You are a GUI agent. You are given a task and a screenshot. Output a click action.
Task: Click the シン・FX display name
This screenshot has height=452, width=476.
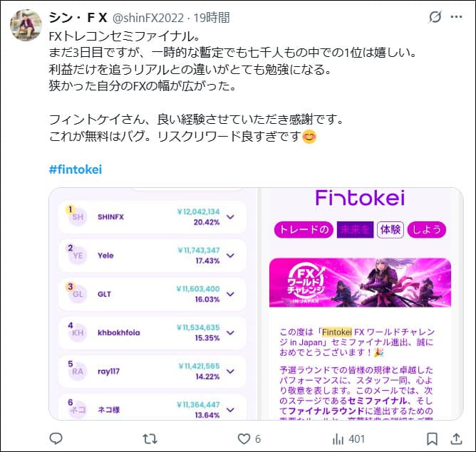pos(78,18)
